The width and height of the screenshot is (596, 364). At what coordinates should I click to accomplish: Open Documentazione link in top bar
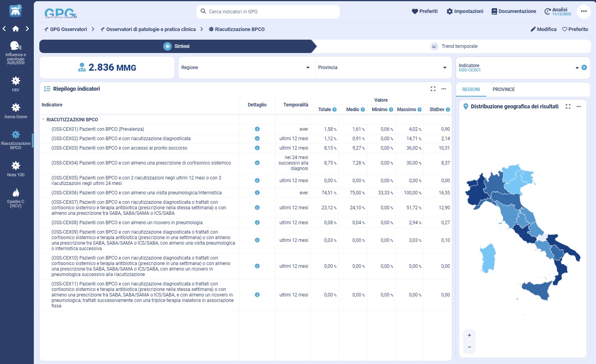click(x=513, y=11)
